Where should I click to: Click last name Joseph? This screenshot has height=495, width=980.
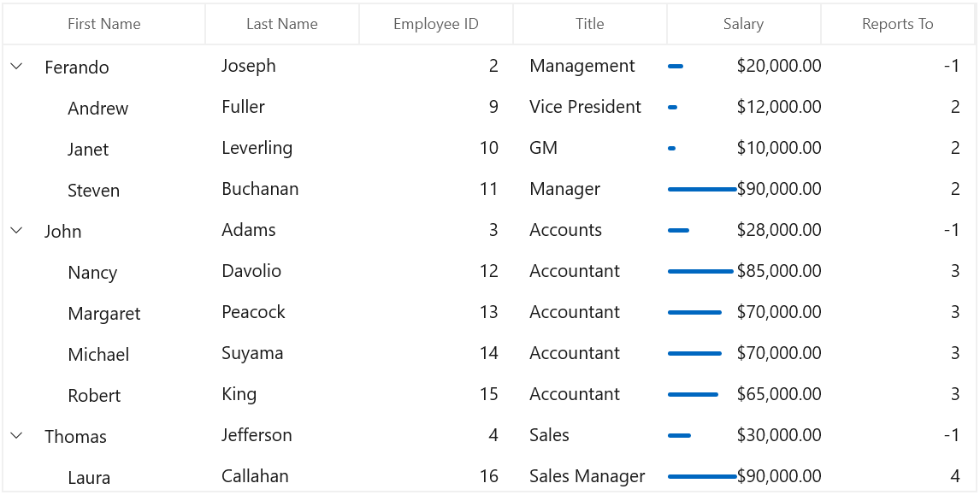click(249, 66)
